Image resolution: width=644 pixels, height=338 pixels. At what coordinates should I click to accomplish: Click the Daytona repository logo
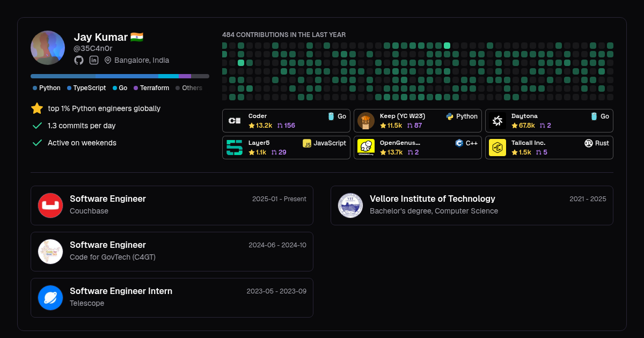pyautogui.click(x=497, y=121)
